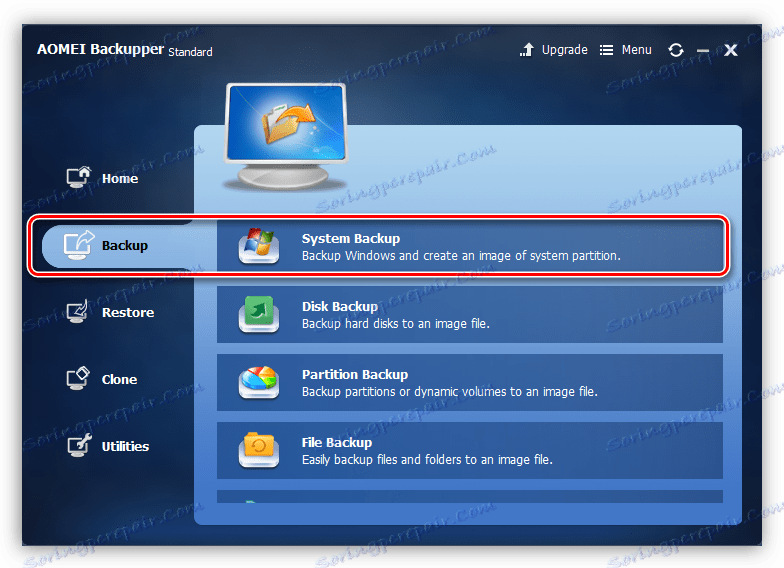Click the Backup sidebar icon
784x568 pixels.
point(78,244)
